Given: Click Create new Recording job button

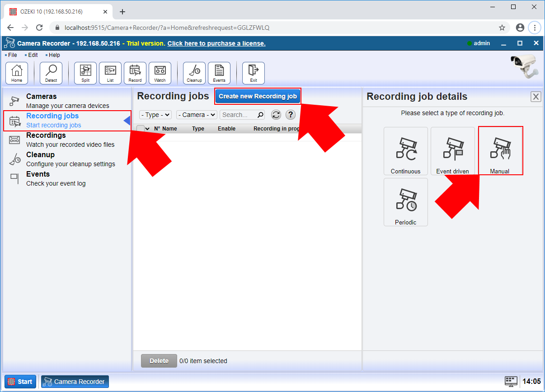Looking at the screenshot, I should (258, 96).
